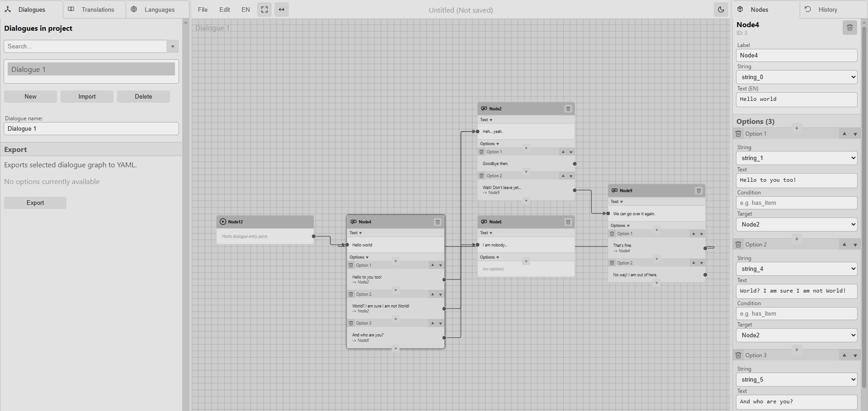Click the horizontal fit-width arrows icon
The image size is (868, 411).
(282, 9)
